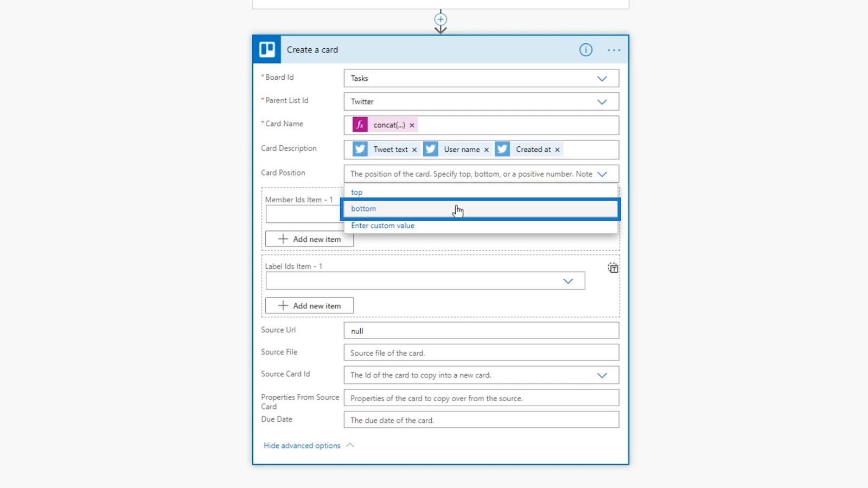
Task: Click the Tweet text token label
Action: click(x=390, y=150)
